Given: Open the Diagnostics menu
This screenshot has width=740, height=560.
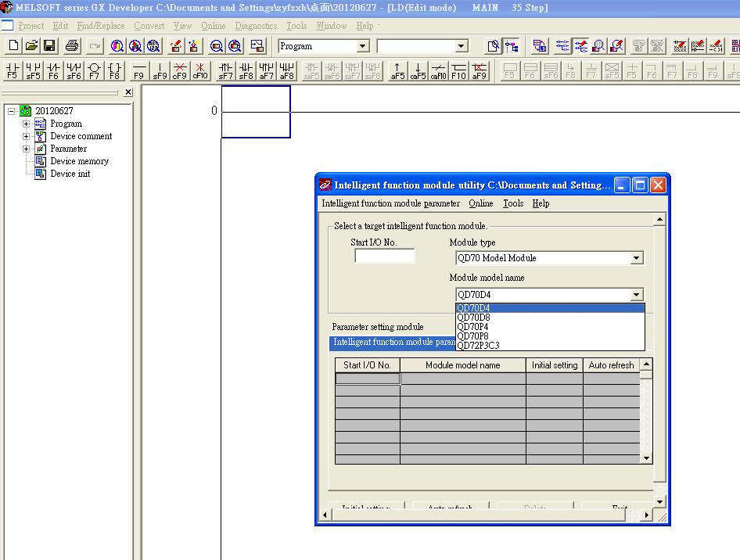Looking at the screenshot, I should (256, 26).
